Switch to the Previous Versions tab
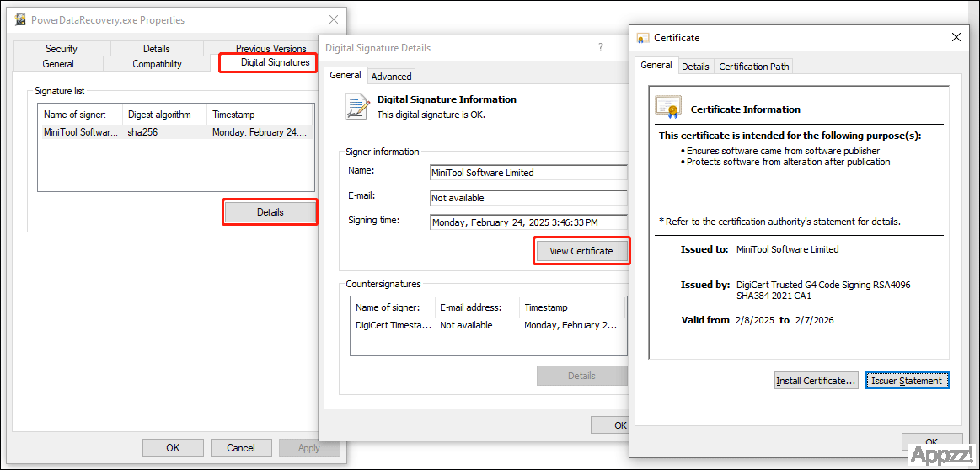The width and height of the screenshot is (980, 470). (x=270, y=48)
